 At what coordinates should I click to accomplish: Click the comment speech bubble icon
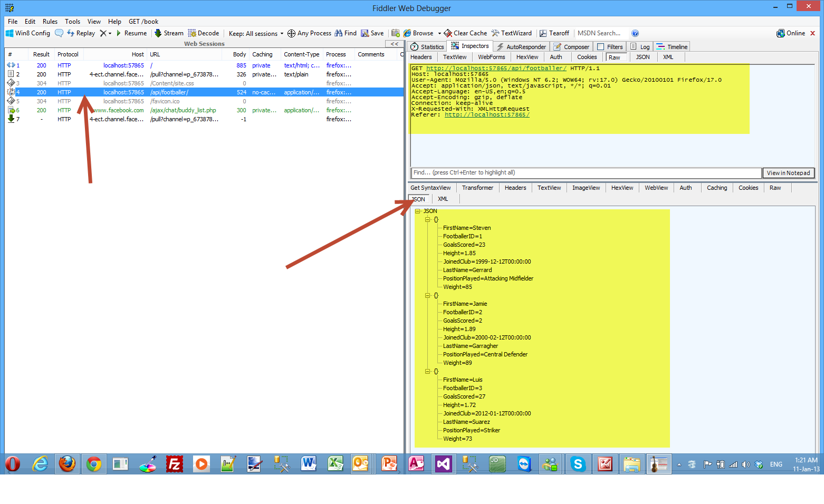tap(59, 33)
